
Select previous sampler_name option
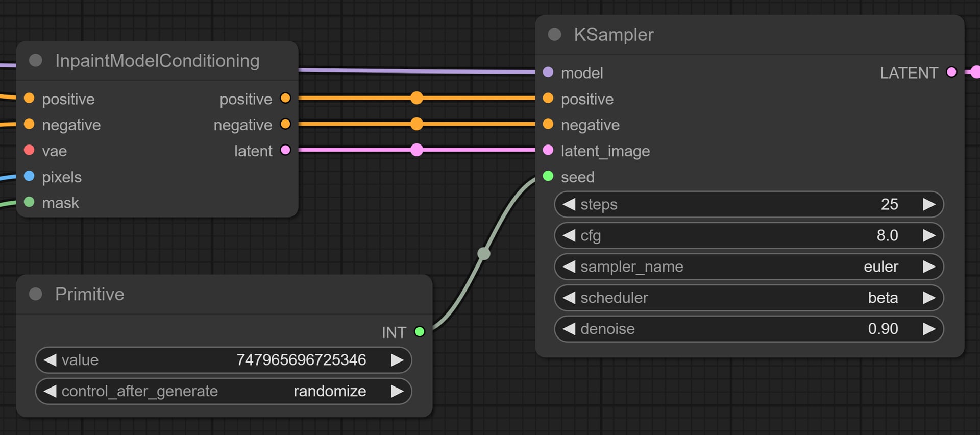pyautogui.click(x=569, y=267)
